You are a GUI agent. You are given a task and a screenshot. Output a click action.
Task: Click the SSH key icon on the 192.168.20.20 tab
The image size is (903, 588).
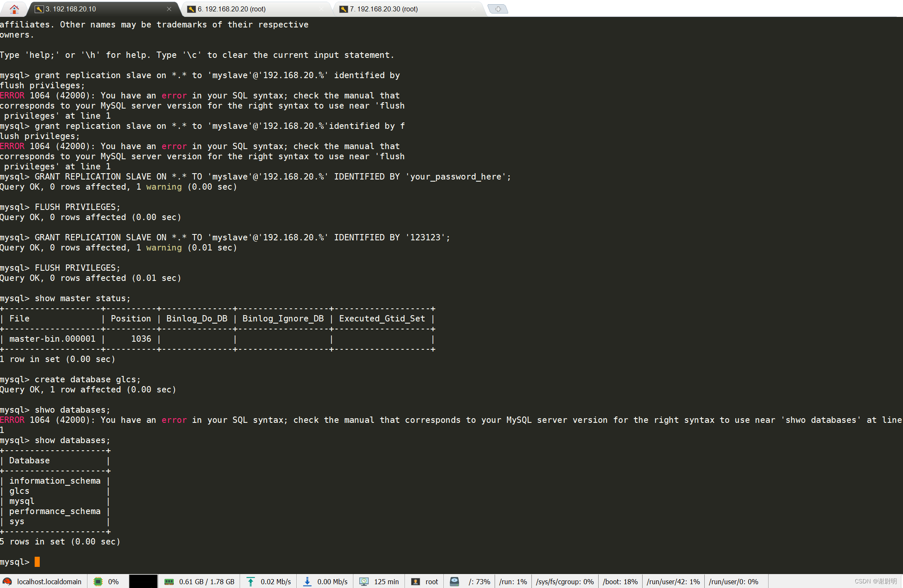(x=192, y=9)
